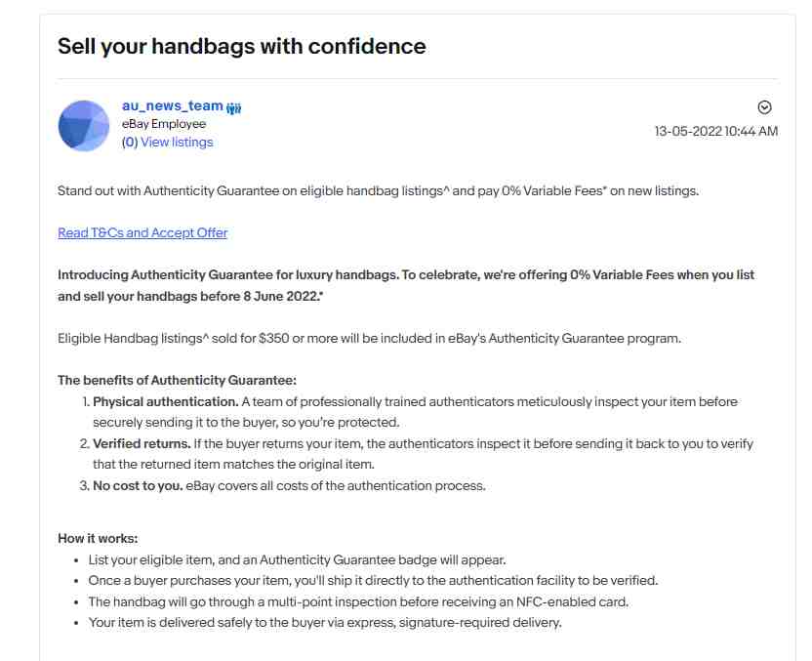Click the (0) feedback score

click(x=130, y=142)
